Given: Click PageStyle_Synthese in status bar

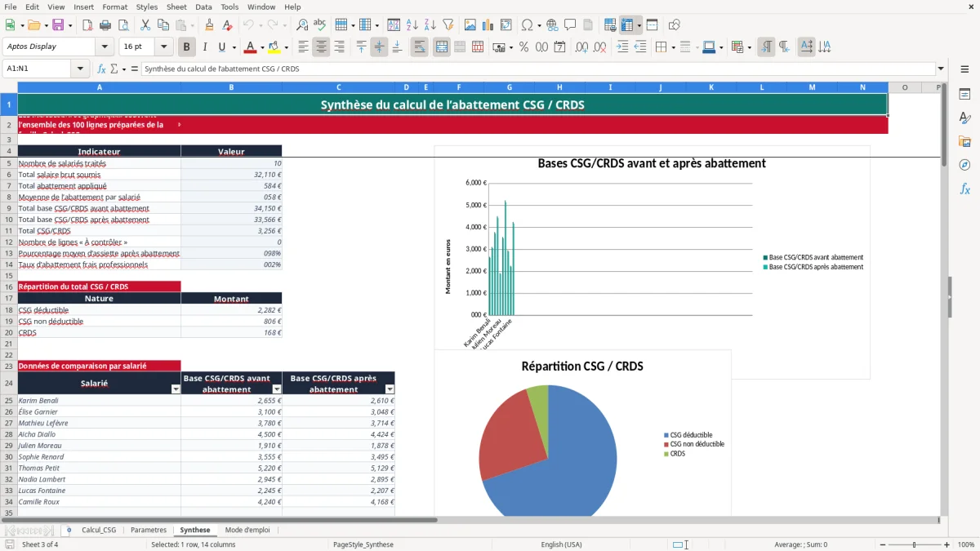Looking at the screenshot, I should point(363,544).
